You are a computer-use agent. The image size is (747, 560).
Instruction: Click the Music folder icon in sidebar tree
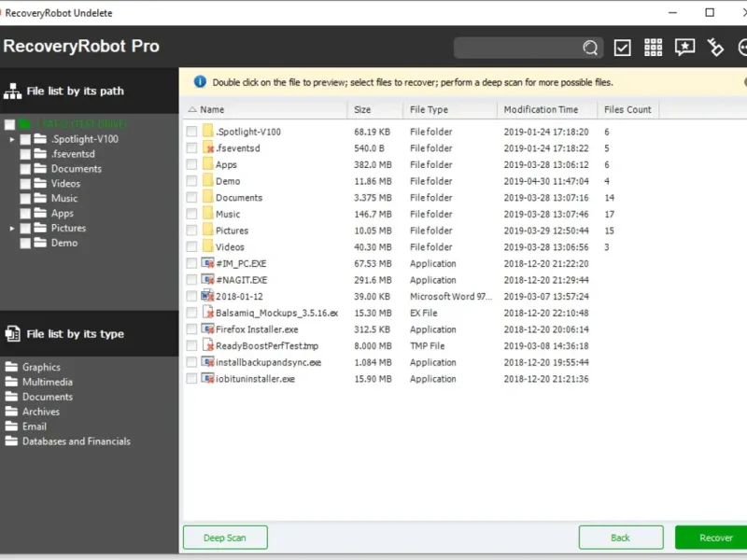click(x=40, y=198)
